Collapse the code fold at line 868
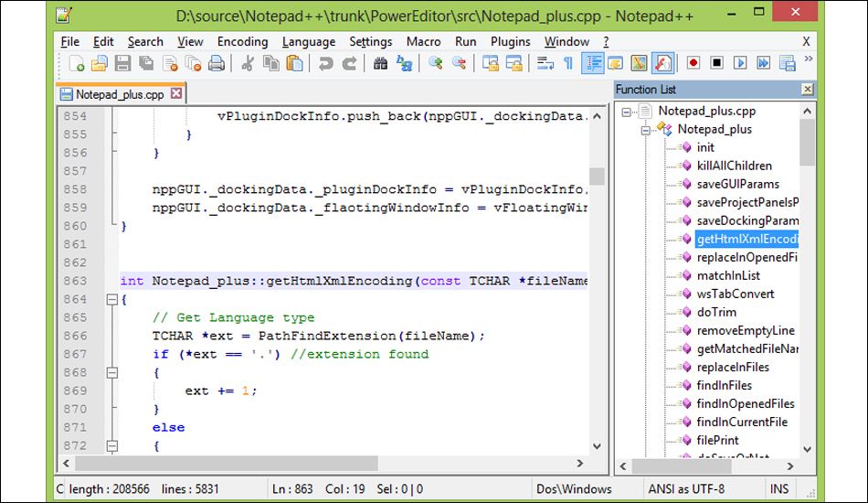Image resolution: width=868 pixels, height=503 pixels. point(111,373)
